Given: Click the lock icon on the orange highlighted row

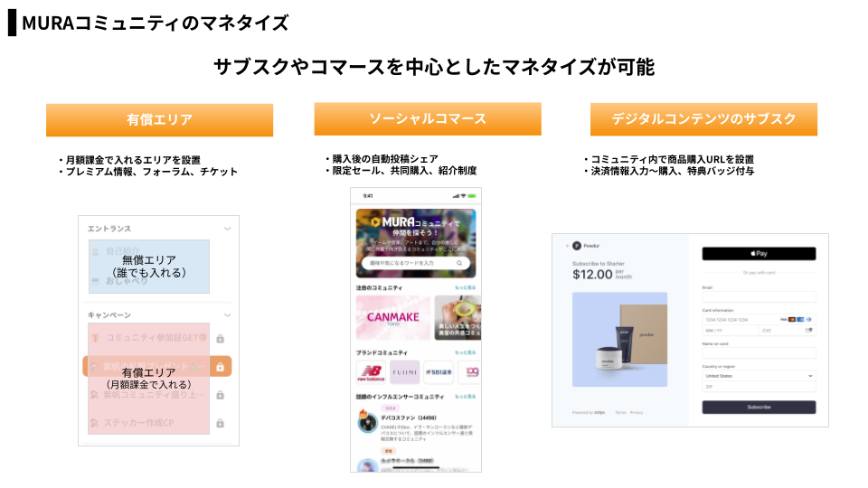Looking at the screenshot, I should (220, 367).
